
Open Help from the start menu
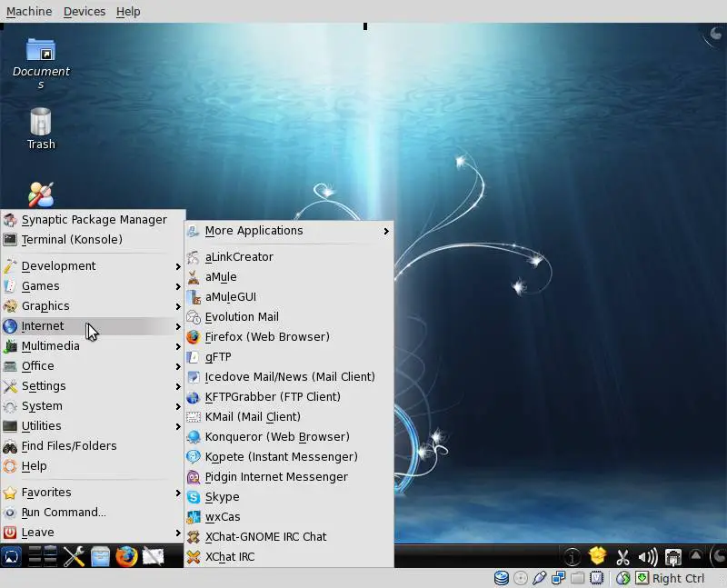point(93,465)
